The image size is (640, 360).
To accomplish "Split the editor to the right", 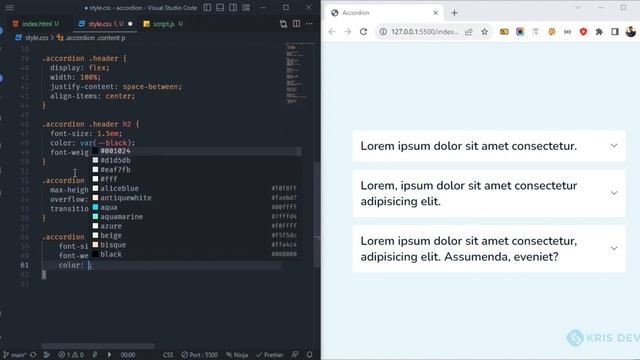I will coord(296,24).
